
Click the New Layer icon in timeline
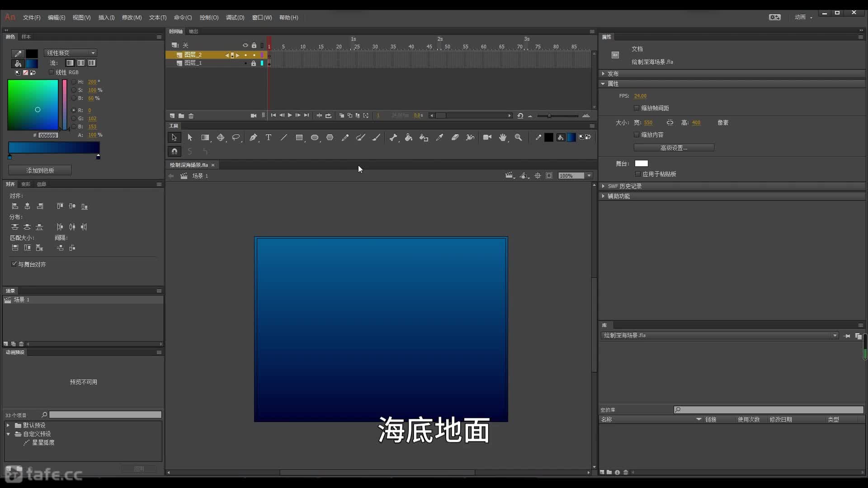[x=172, y=116]
